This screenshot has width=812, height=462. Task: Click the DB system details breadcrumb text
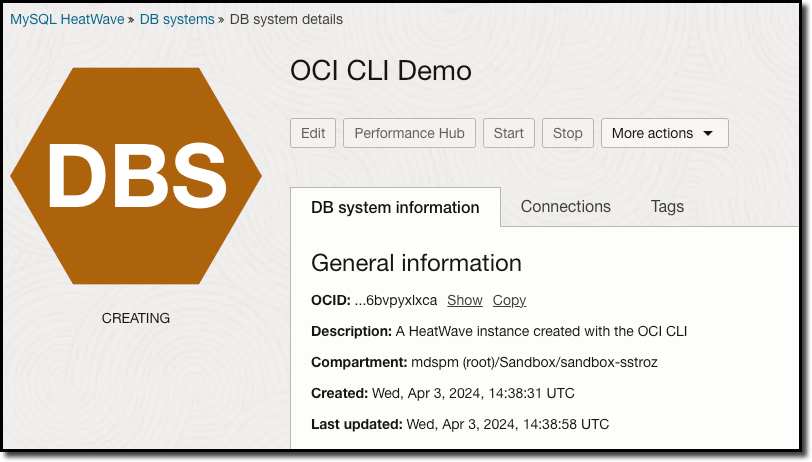286,19
